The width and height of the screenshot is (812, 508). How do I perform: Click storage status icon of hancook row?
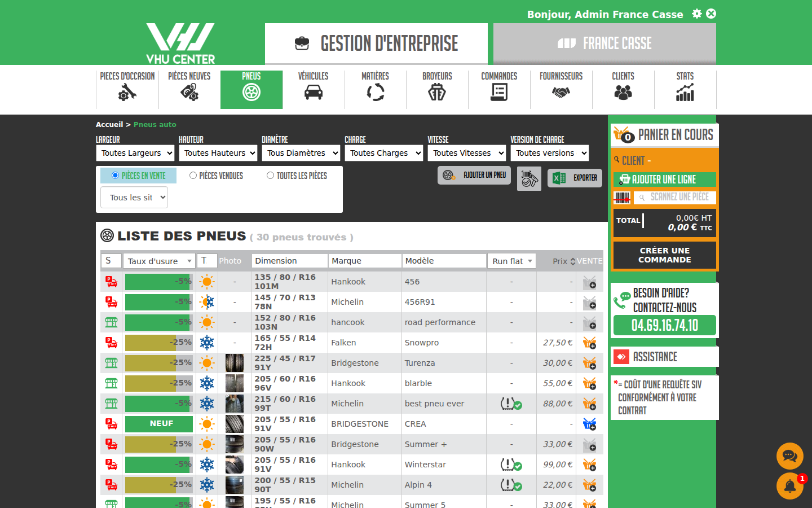(x=112, y=322)
